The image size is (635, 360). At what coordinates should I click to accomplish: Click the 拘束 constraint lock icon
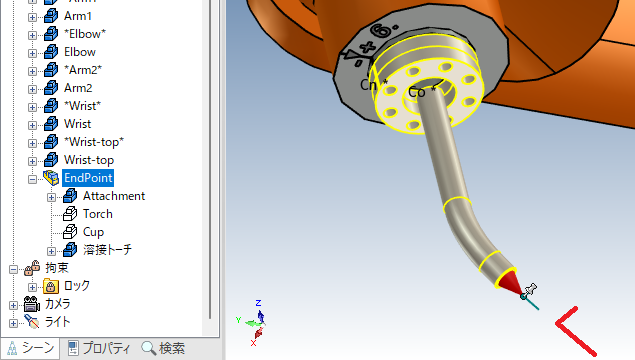click(x=32, y=268)
